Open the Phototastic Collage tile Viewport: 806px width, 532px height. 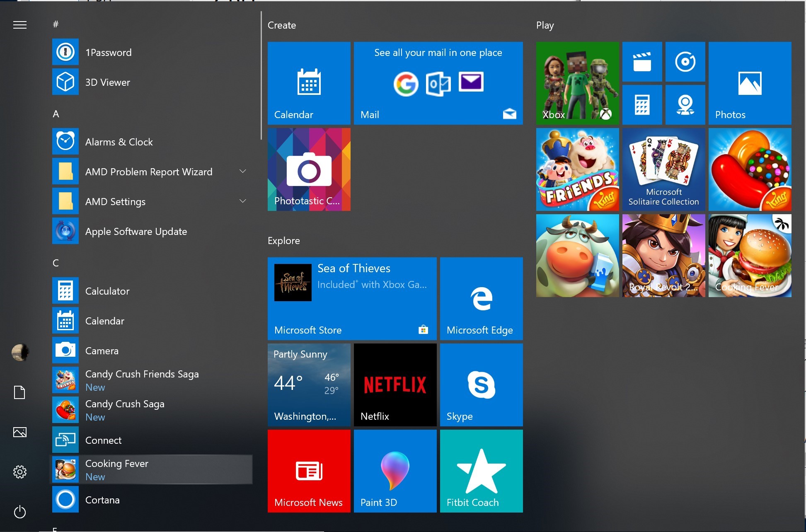click(309, 169)
